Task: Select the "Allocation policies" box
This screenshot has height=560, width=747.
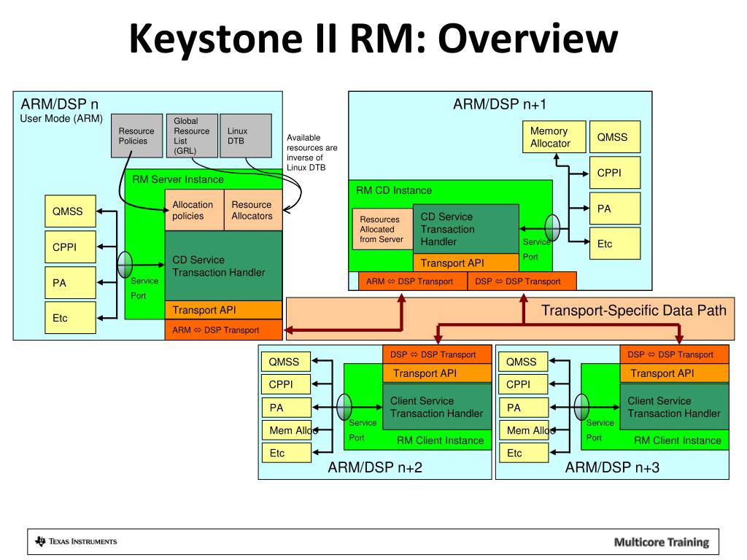Action: pos(194,210)
